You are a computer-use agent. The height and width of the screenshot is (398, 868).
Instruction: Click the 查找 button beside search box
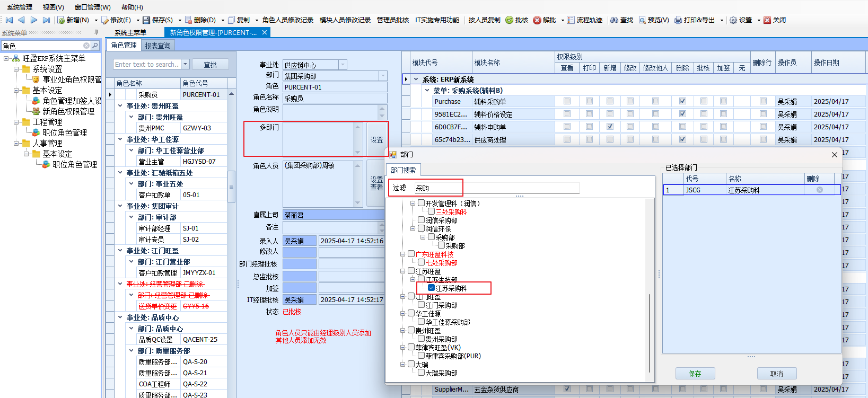[211, 65]
